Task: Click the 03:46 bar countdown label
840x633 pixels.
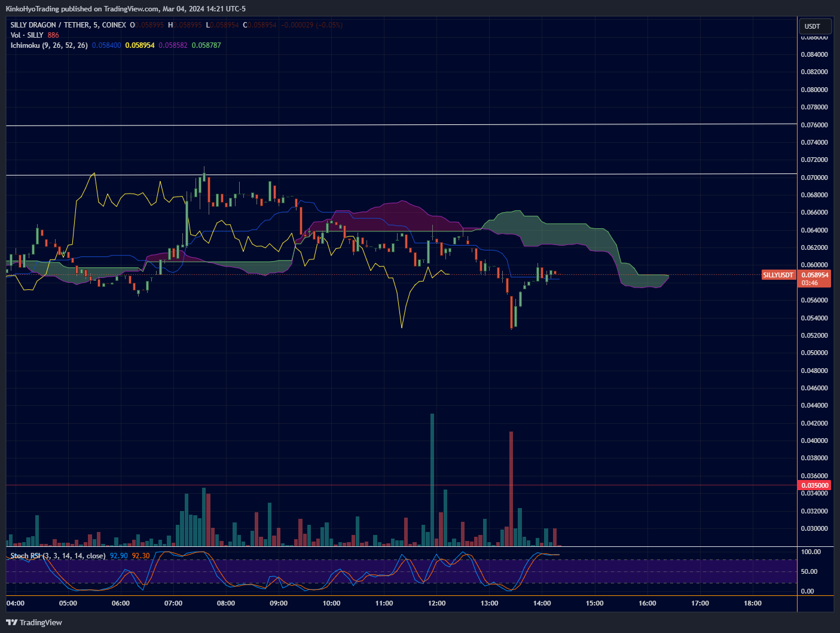Action: tap(810, 283)
